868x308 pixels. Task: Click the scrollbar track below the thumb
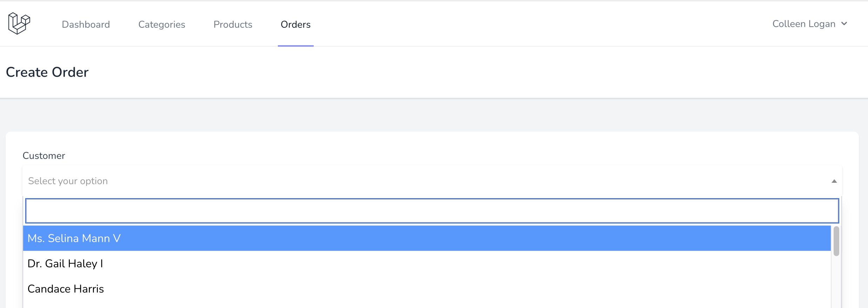836,284
